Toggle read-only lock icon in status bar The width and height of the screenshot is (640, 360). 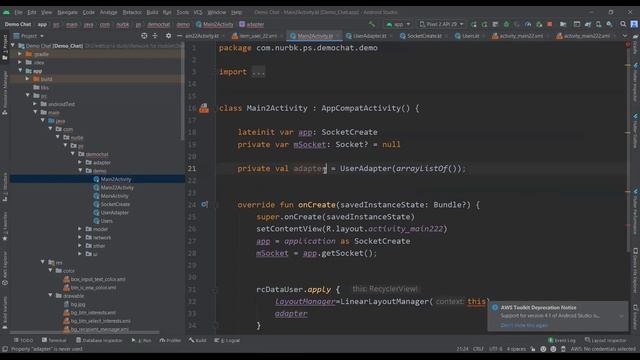[x=533, y=349]
